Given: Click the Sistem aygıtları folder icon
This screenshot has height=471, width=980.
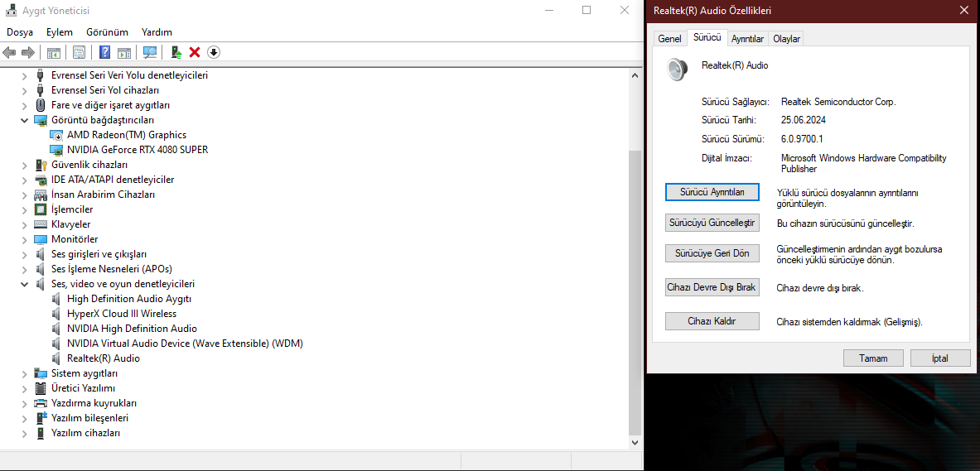Looking at the screenshot, I should (41, 373).
